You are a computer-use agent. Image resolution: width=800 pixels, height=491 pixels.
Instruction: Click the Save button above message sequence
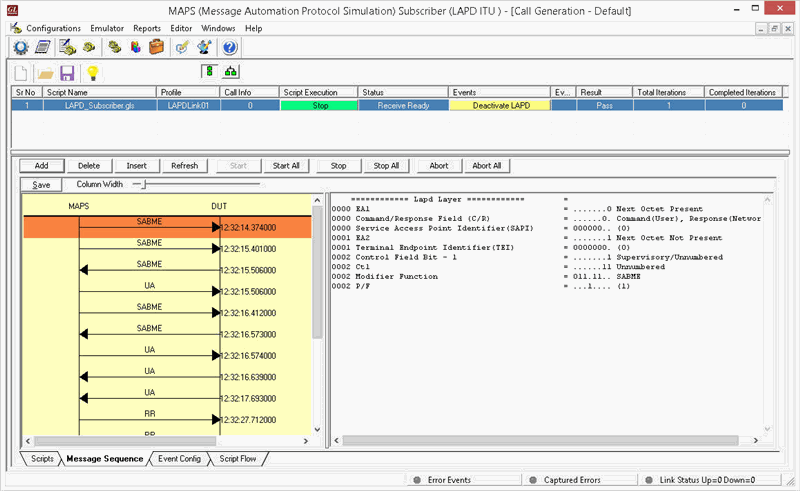[x=41, y=185]
